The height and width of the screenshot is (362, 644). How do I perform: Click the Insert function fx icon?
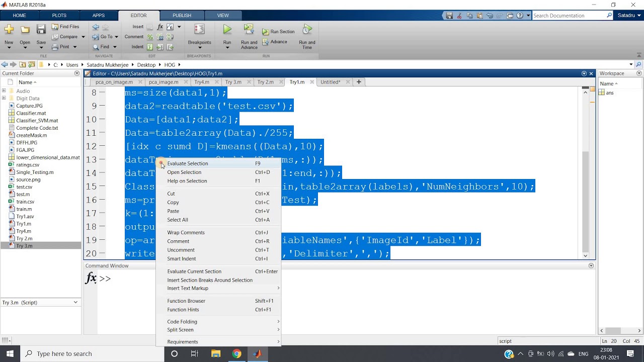160,27
